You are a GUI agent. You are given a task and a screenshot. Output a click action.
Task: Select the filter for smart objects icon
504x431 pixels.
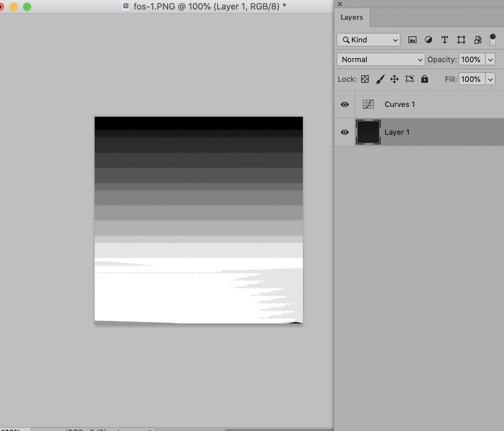point(478,40)
